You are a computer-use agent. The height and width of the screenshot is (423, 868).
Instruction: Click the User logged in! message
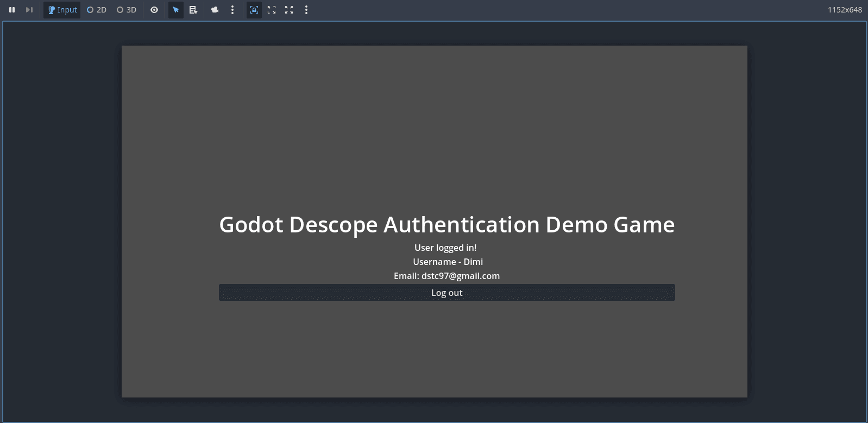[445, 248]
